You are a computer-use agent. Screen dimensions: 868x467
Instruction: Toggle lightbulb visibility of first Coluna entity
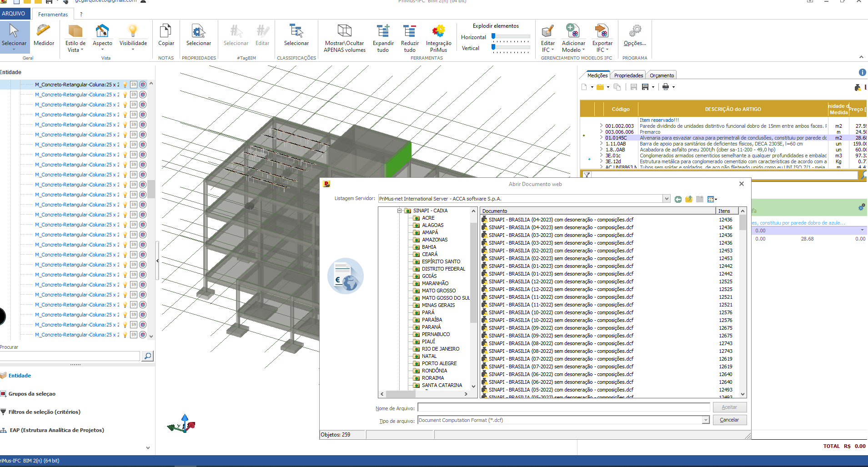pyautogui.click(x=125, y=85)
